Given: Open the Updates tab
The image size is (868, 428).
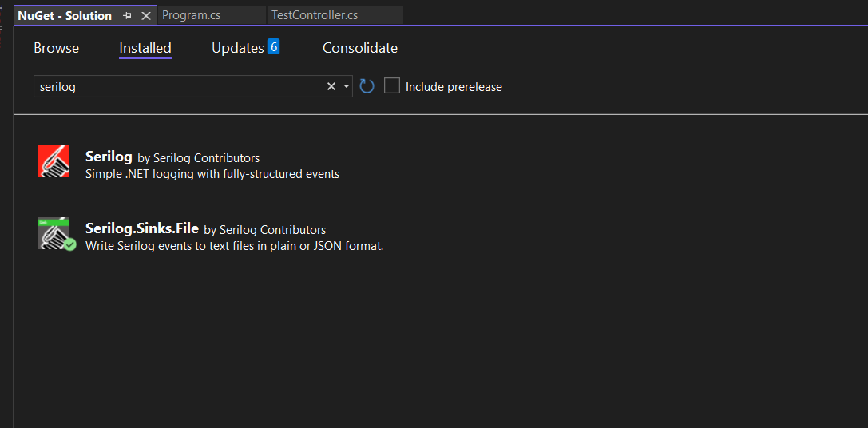Looking at the screenshot, I should (238, 48).
